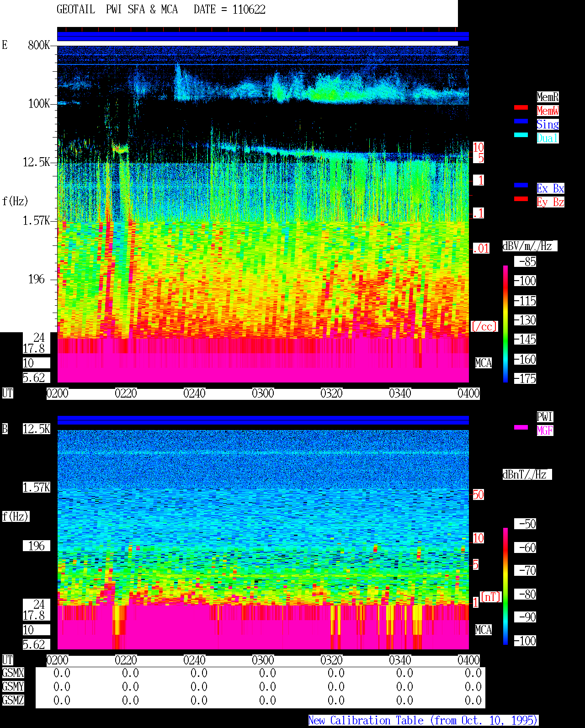The image size is (585, 728).
Task: Click the dBnT/√Hz color scale bar
Action: tap(505, 586)
